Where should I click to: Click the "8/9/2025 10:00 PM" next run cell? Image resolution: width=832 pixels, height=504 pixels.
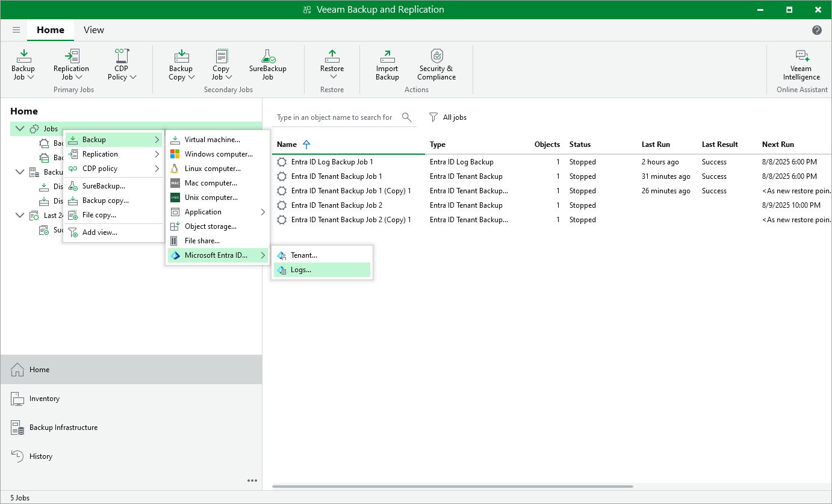click(791, 205)
